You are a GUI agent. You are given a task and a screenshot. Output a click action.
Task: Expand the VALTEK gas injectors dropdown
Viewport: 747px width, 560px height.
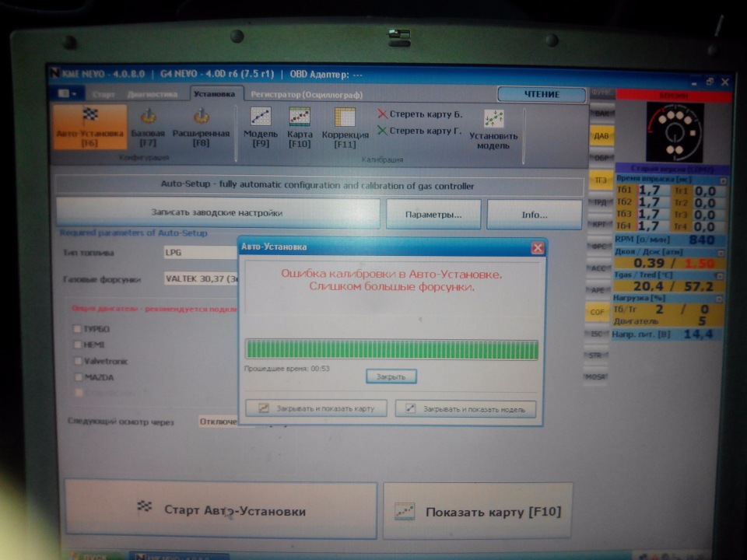198,278
